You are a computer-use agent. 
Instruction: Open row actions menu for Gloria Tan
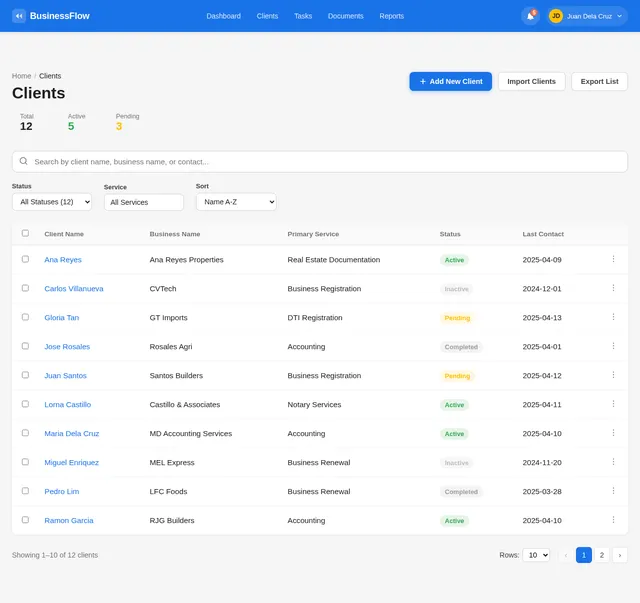[x=613, y=317]
